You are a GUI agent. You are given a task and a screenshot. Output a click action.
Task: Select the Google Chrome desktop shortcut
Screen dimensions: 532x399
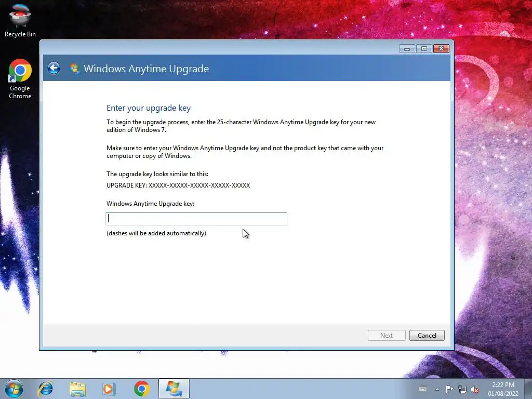click(20, 79)
